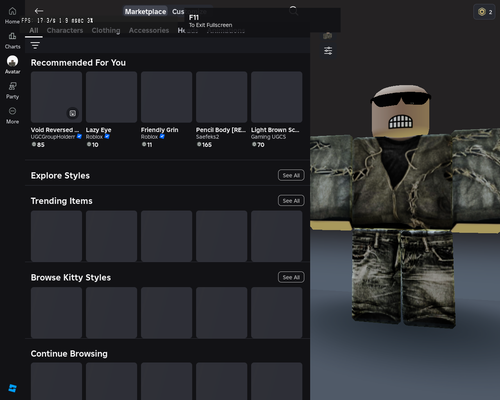Open the More sidebar menu
The height and width of the screenshot is (400, 500).
point(12,111)
